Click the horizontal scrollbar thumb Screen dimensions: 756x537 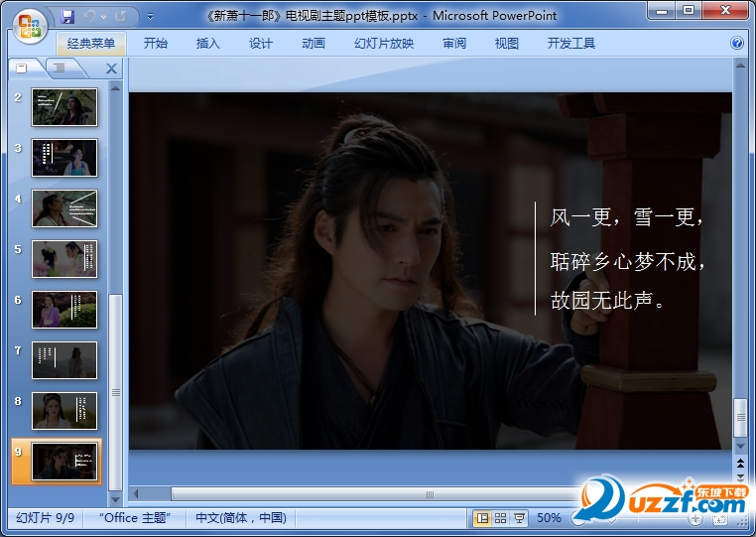[430, 494]
